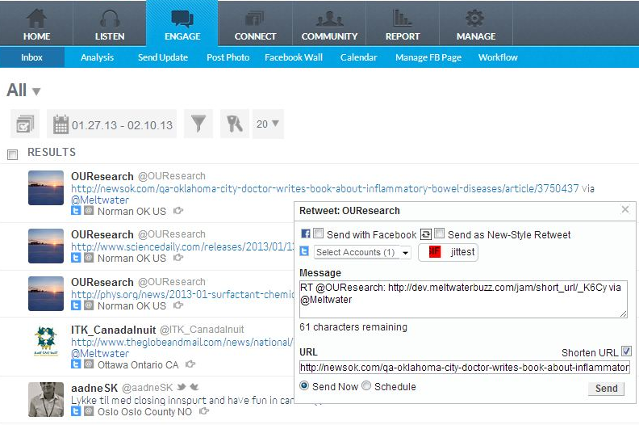Open the phys.org surfactant news link
This screenshot has height=425, width=640.
tap(182, 294)
